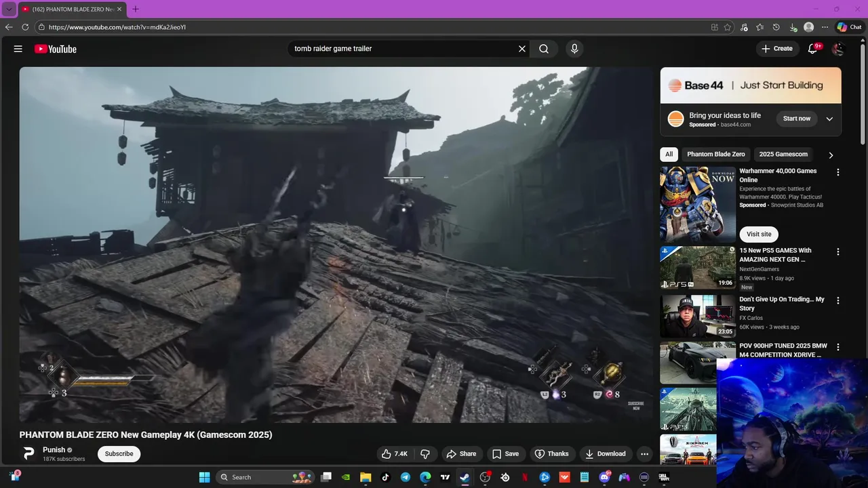This screenshot has height=488, width=868.
Task: Download the video
Action: coord(606,454)
